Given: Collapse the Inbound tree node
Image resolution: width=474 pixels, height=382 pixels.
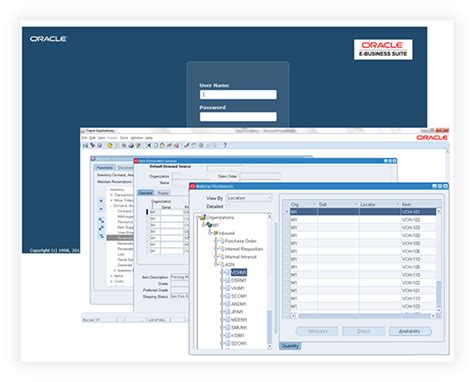Looking at the screenshot, I should pyautogui.click(x=210, y=233).
